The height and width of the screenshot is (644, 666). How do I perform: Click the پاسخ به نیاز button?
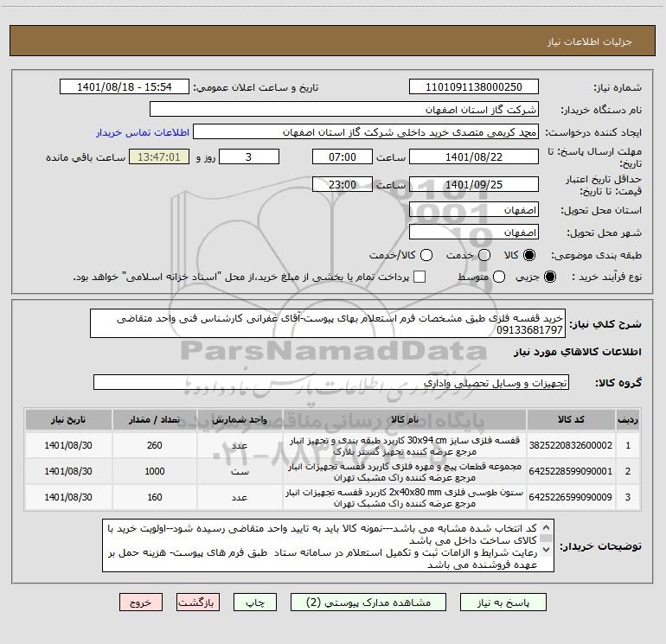tap(503, 603)
